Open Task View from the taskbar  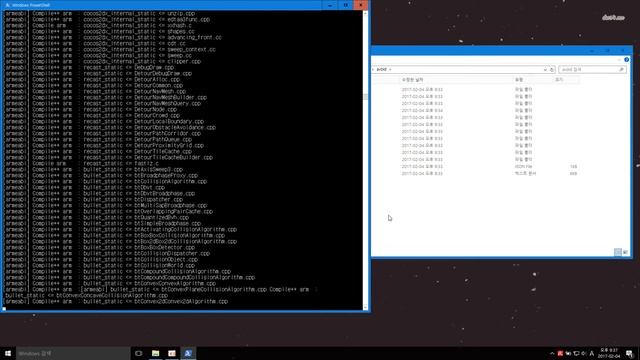(139, 353)
